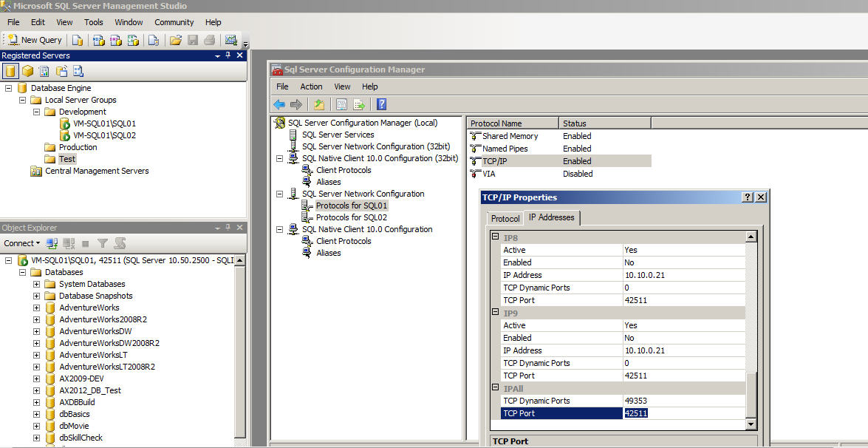Select Analysis Services in Registered Servers toolbar

[x=27, y=71]
